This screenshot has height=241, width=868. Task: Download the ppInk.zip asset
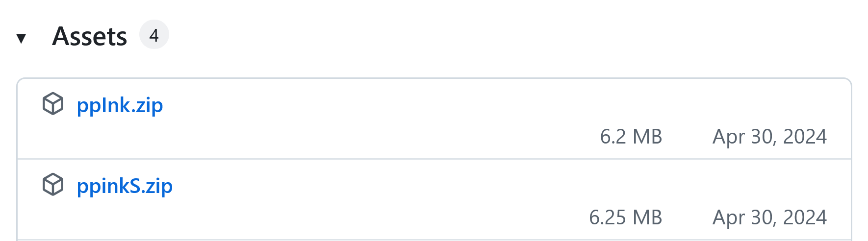(120, 105)
